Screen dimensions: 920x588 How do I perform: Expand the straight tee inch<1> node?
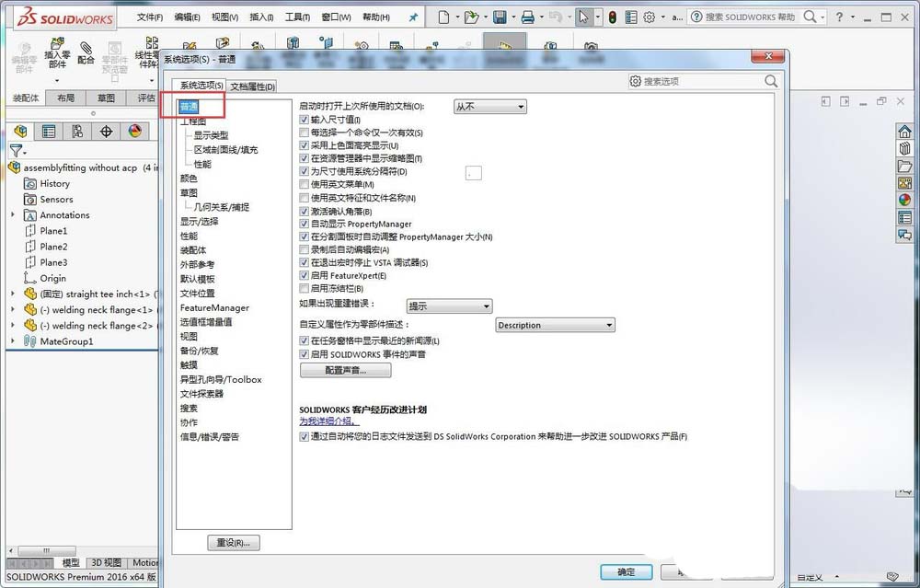tap(13, 294)
